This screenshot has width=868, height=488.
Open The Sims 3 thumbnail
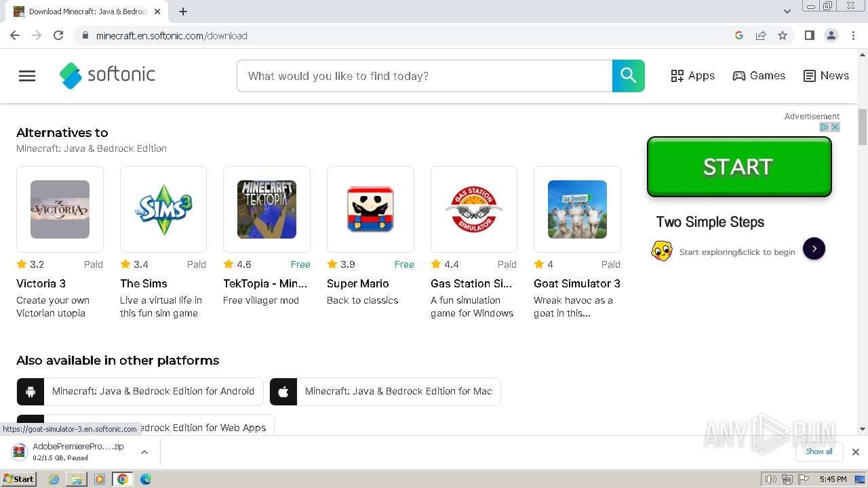[163, 209]
